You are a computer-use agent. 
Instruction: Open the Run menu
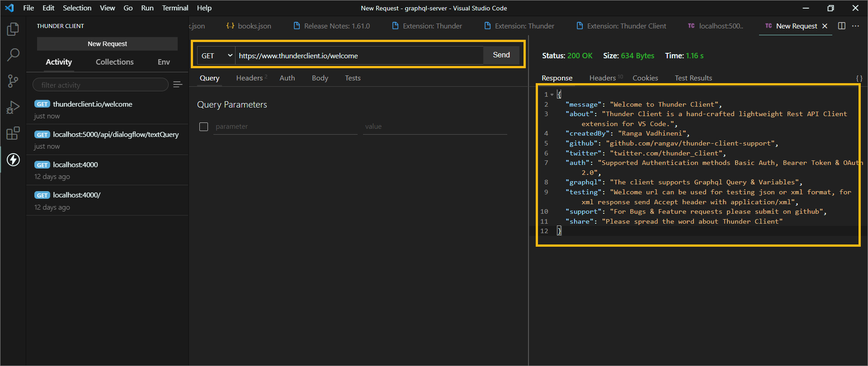[147, 8]
